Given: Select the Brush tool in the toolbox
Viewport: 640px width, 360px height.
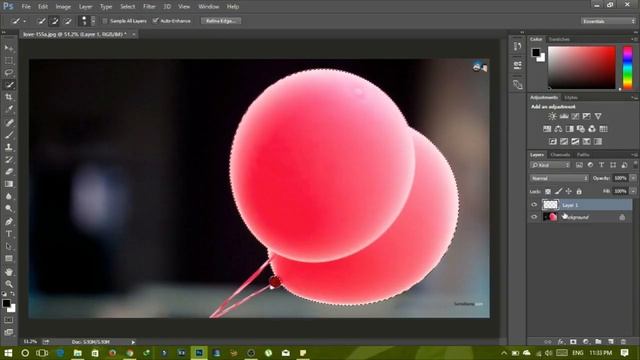Looking at the screenshot, I should coord(9,135).
